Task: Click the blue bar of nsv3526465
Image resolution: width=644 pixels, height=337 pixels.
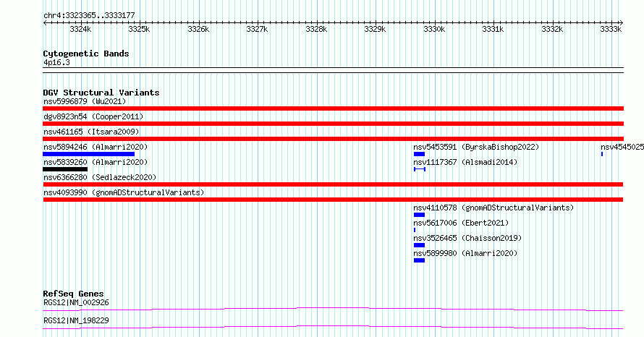Action: pyautogui.click(x=419, y=245)
